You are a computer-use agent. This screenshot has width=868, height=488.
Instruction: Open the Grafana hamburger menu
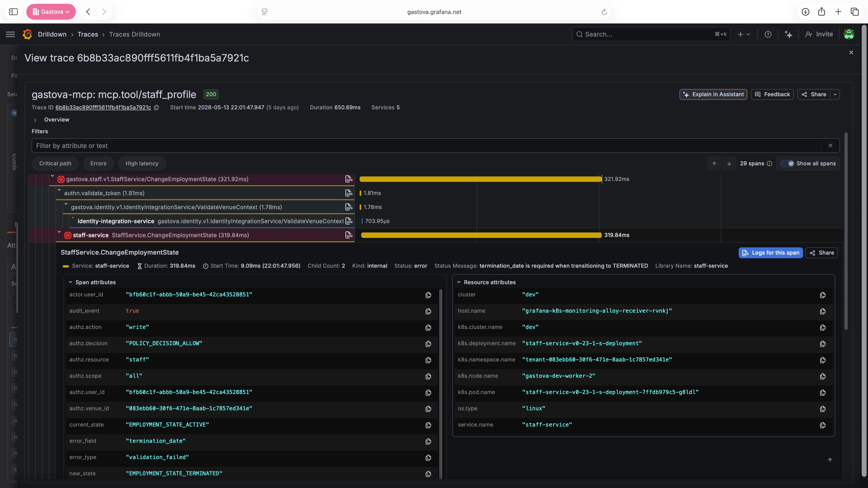click(x=10, y=34)
